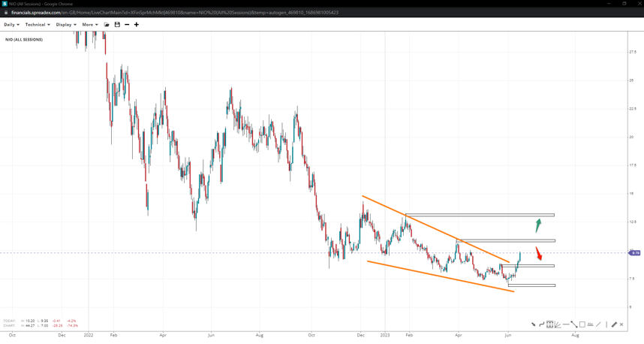Select the text annotation tool

[590, 324]
